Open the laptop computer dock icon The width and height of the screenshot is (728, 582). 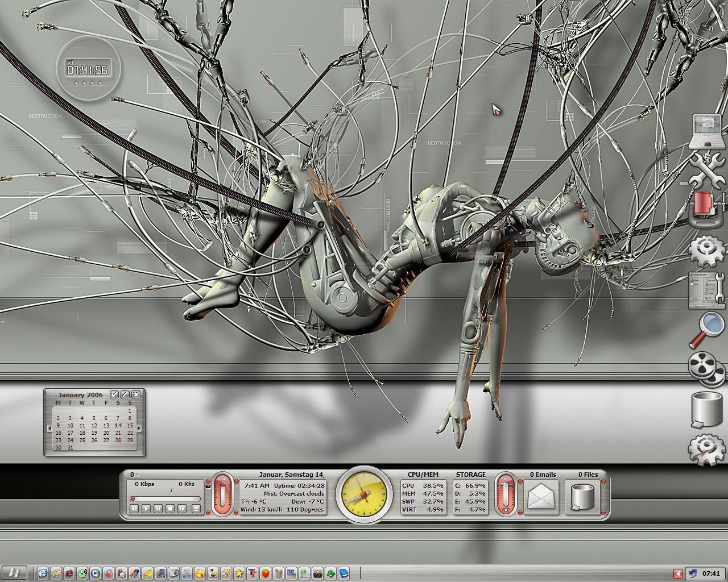[x=708, y=132]
